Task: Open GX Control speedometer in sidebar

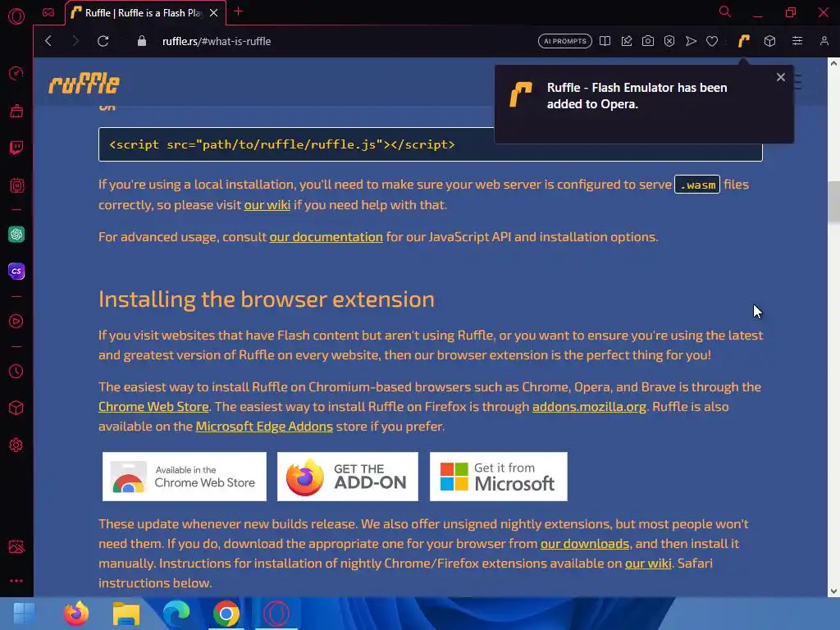Action: pyautogui.click(x=16, y=73)
